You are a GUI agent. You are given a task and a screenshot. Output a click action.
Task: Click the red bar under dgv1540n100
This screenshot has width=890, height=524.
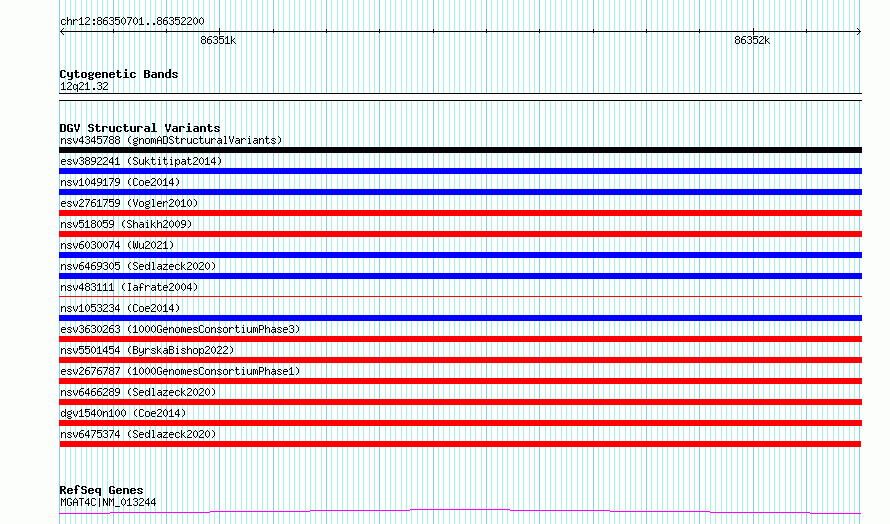tap(460, 423)
